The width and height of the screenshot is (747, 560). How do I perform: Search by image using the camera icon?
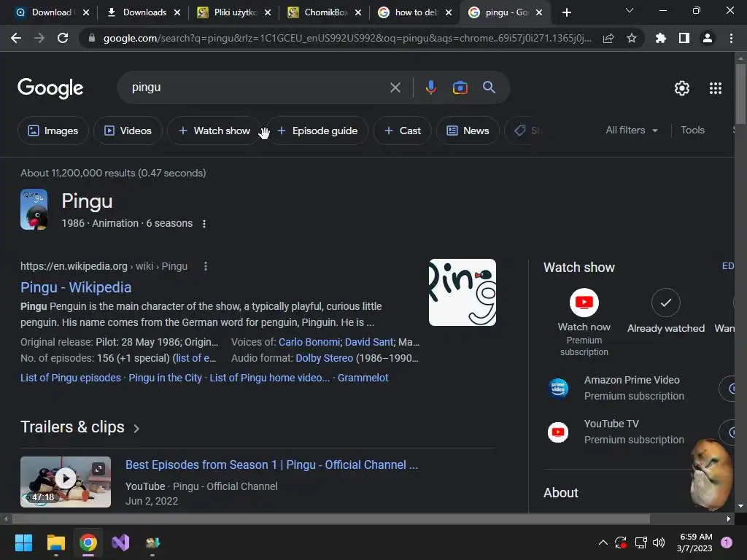point(460,87)
